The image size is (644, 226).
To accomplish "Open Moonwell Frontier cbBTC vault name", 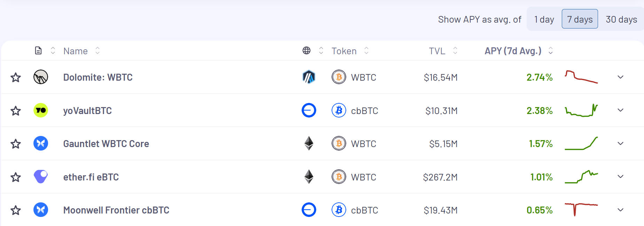I will coord(116,210).
